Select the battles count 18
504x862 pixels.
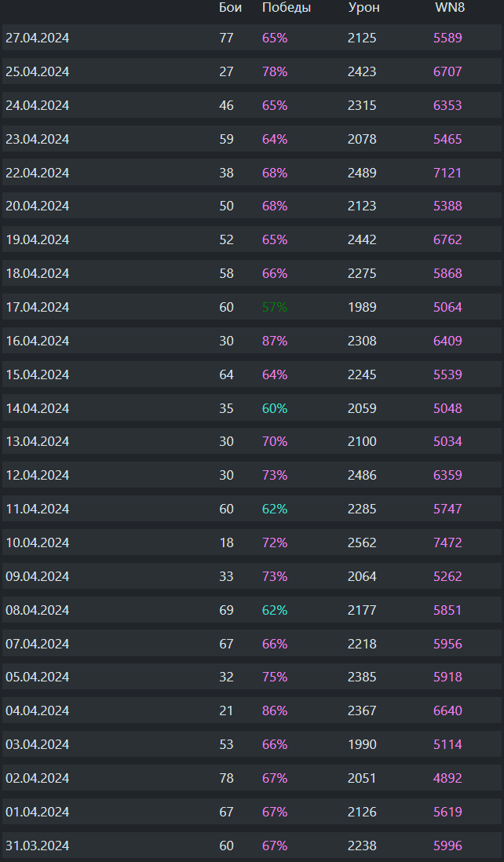226,542
